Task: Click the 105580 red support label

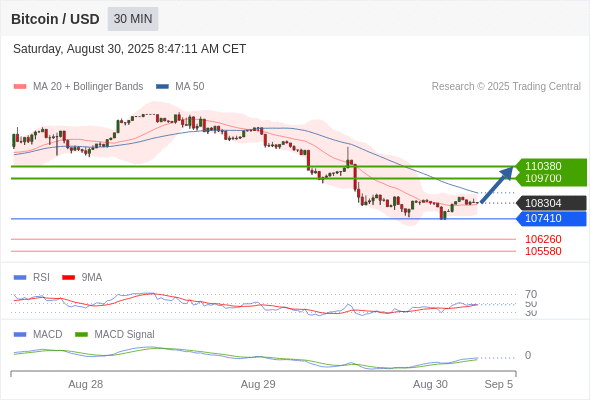Action: [x=543, y=251]
